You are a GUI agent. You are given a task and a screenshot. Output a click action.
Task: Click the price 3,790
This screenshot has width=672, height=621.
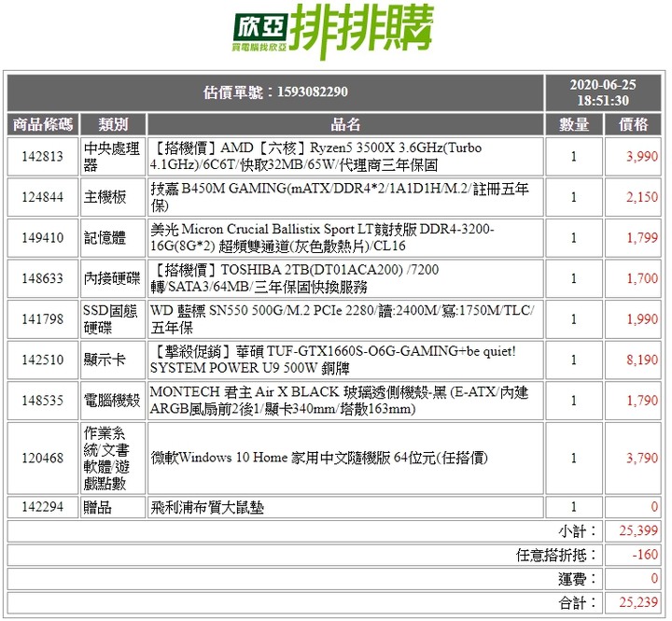point(641,458)
